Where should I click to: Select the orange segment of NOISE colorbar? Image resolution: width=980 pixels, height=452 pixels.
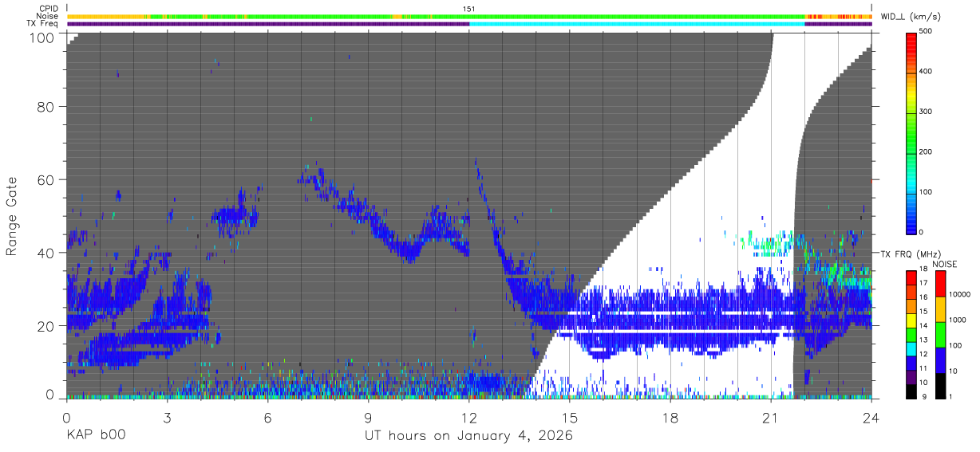pos(939,309)
